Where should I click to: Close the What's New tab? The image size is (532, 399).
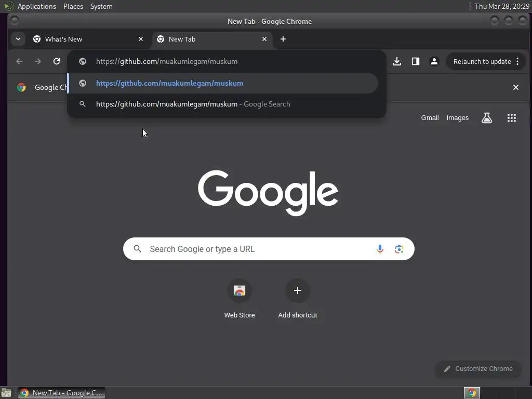pyautogui.click(x=141, y=39)
